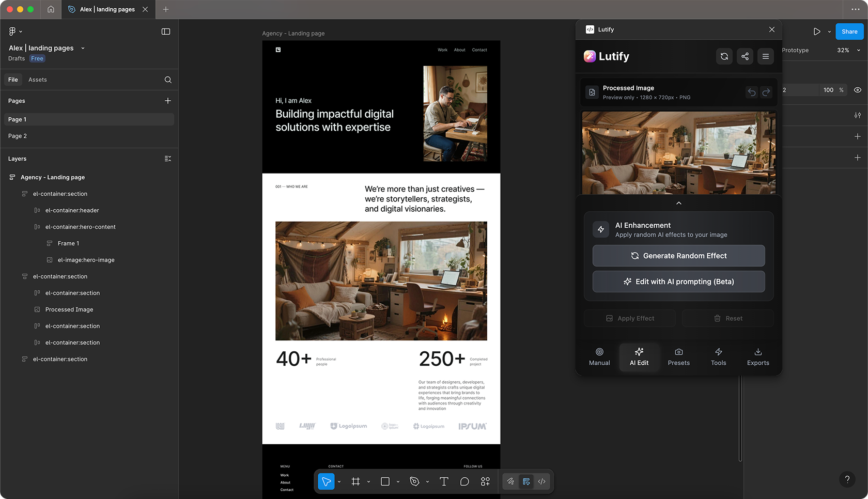Click the blue Share button
The height and width of the screenshot is (499, 868).
click(849, 32)
